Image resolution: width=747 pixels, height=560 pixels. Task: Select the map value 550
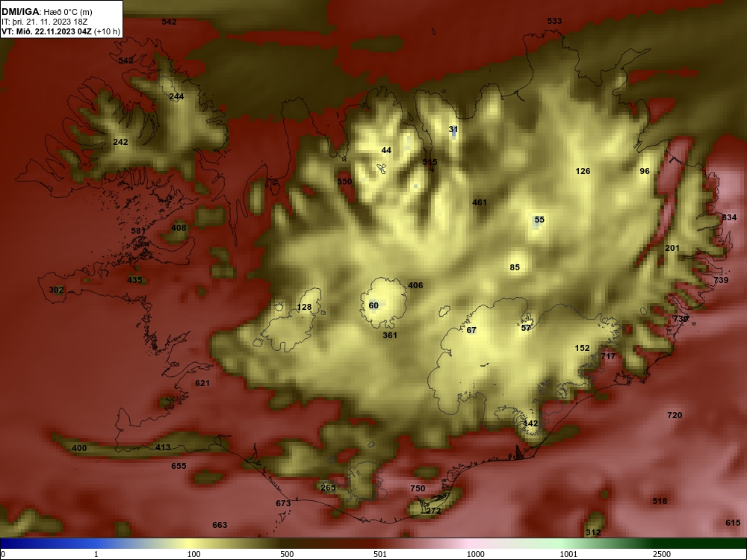tap(344, 181)
